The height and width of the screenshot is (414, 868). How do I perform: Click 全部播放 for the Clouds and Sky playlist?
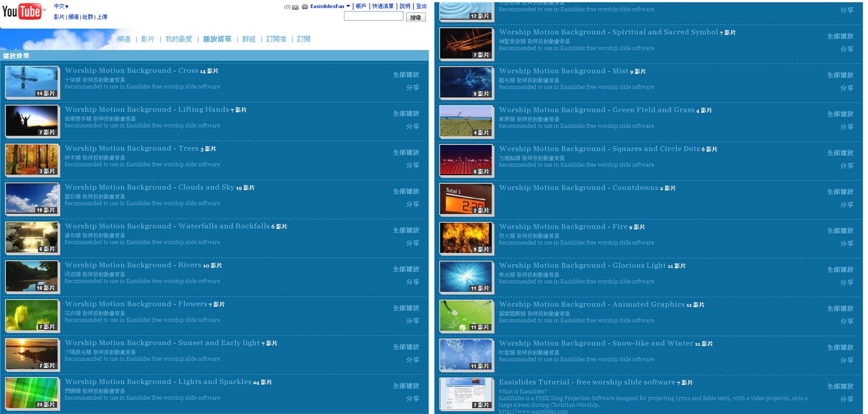coord(406,192)
